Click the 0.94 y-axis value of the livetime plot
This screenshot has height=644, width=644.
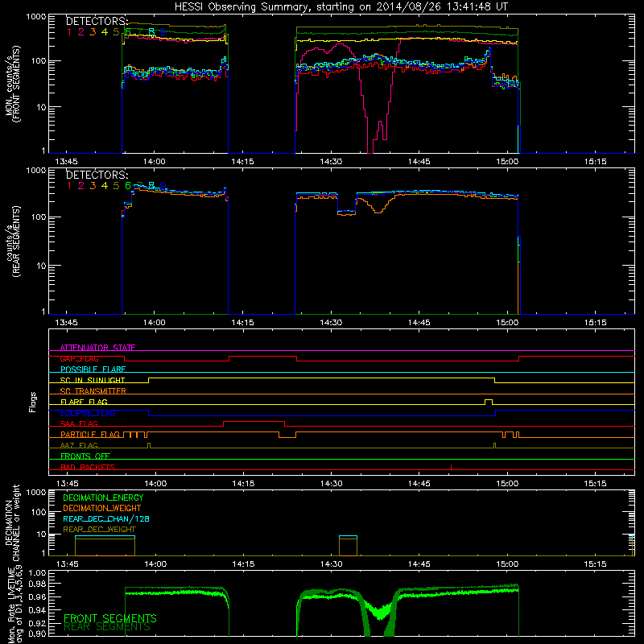(x=37, y=610)
